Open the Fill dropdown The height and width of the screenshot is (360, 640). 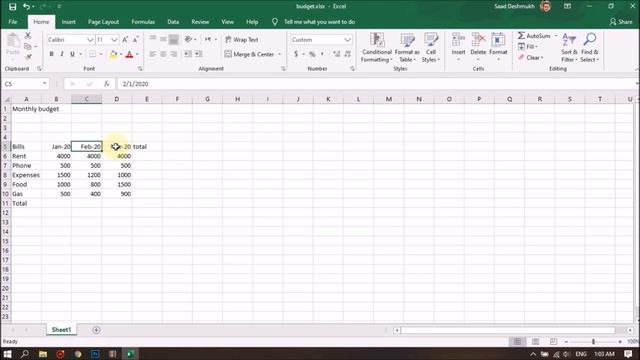528,47
